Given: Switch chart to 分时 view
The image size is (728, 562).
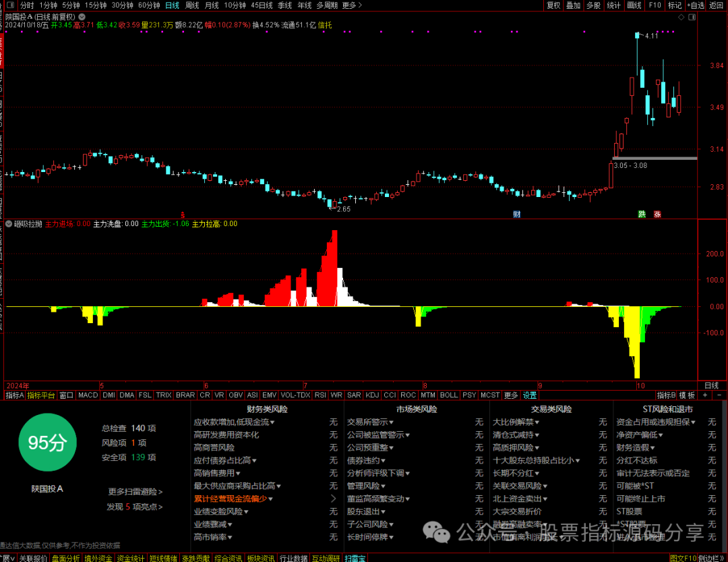Looking at the screenshot, I should pyautogui.click(x=27, y=5).
